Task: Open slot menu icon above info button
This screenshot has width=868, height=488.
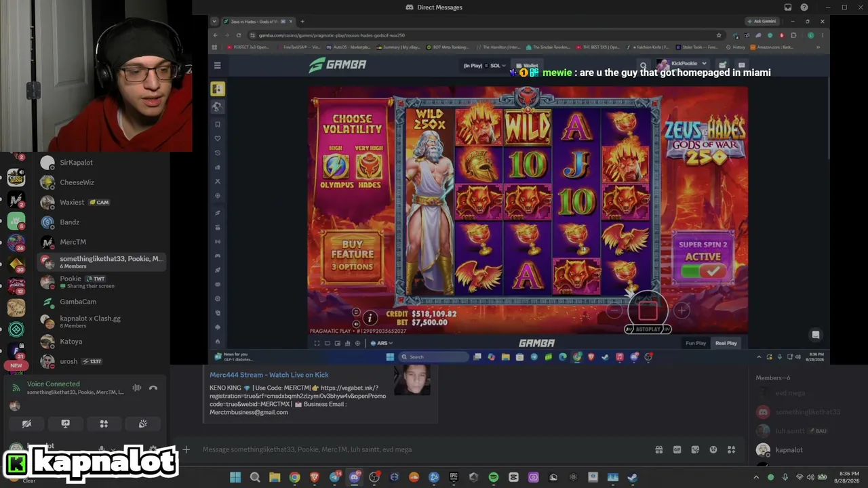Action: [356, 312]
